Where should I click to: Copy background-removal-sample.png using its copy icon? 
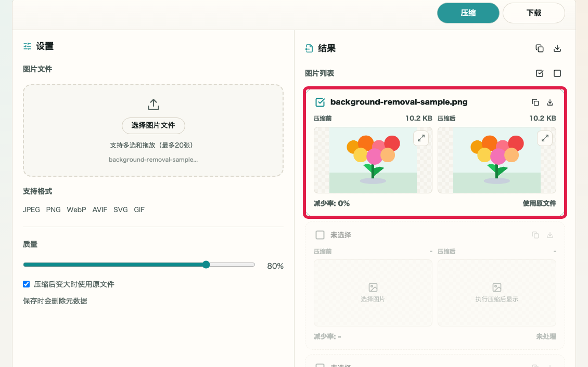pos(535,102)
